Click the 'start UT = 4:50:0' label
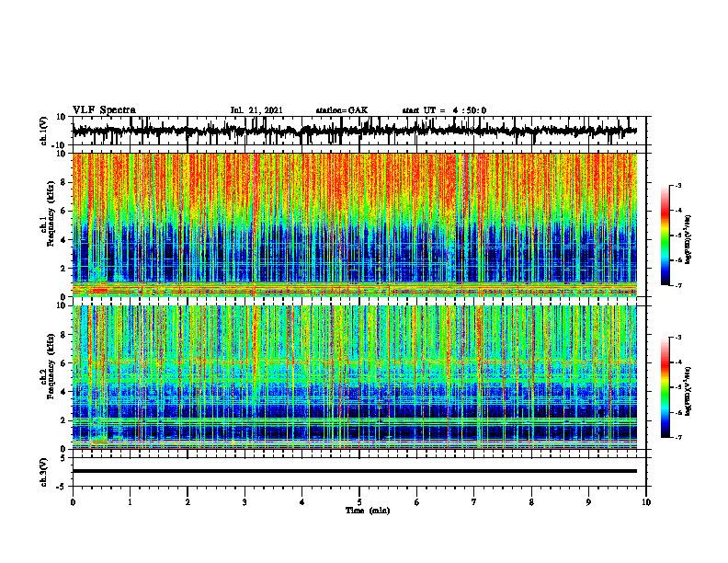 pos(444,110)
